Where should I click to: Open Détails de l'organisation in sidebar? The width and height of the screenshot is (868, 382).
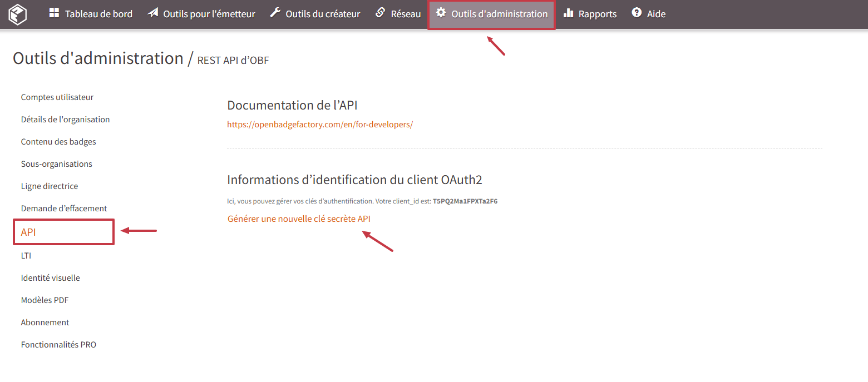65,120
